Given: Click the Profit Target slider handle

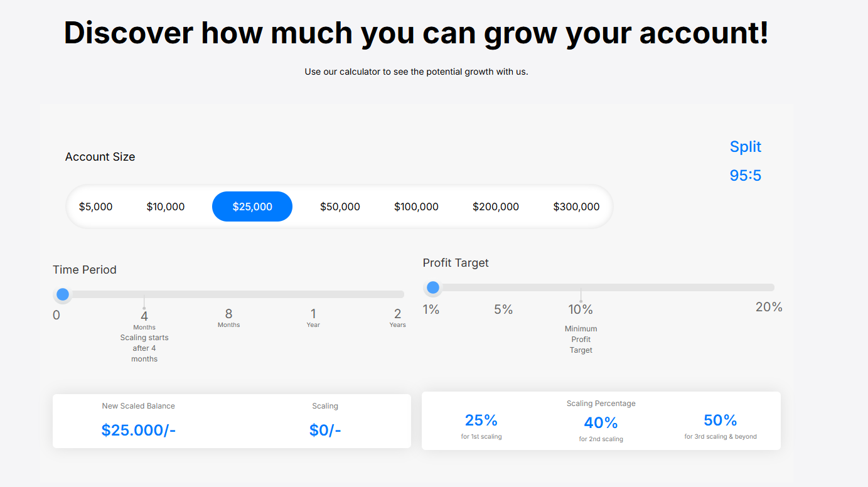Looking at the screenshot, I should click(433, 287).
